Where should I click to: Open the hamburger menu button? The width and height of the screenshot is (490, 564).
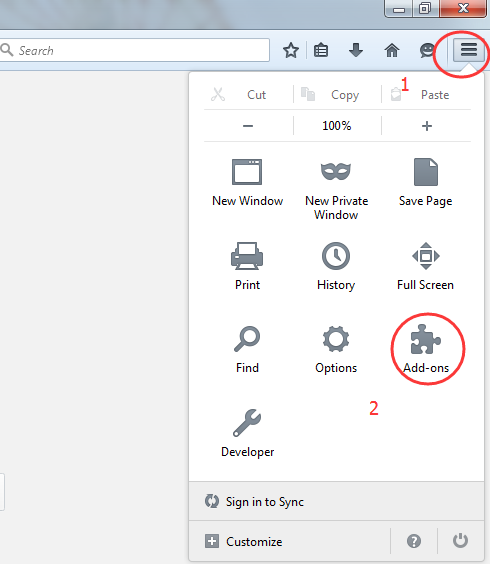pyautogui.click(x=469, y=50)
